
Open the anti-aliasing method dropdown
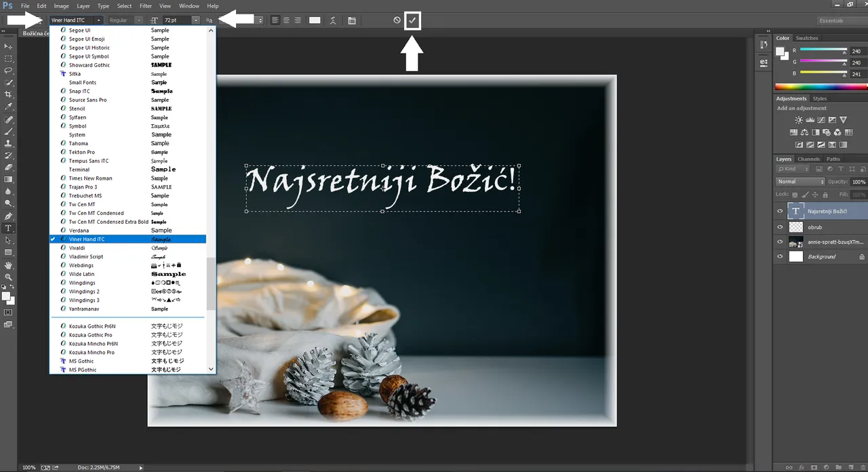[x=260, y=20]
